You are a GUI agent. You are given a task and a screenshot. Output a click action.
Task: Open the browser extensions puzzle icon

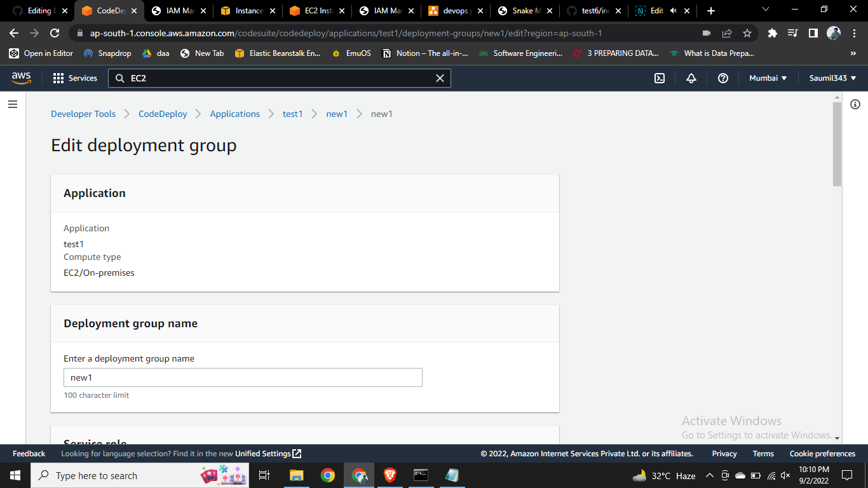771,33
